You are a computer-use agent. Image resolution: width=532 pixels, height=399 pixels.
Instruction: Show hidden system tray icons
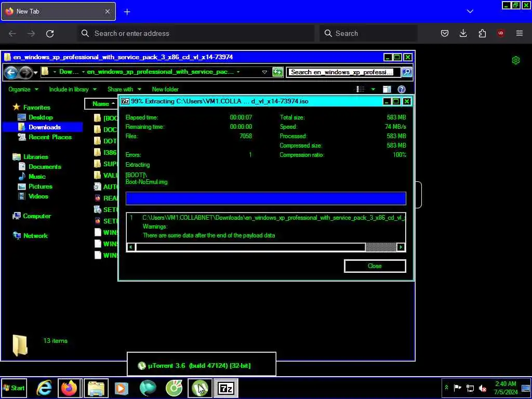(x=446, y=388)
